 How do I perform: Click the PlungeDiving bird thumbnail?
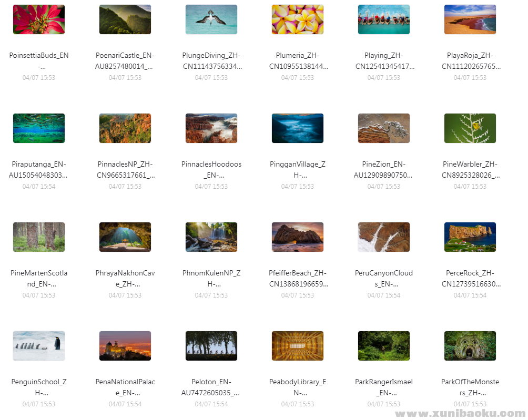tap(211, 19)
